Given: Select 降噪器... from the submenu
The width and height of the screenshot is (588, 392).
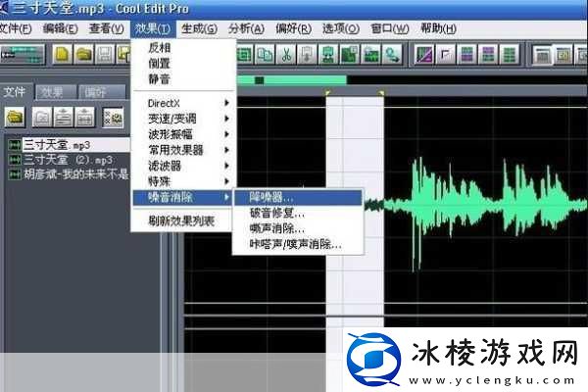Looking at the screenshot, I should (298, 197).
